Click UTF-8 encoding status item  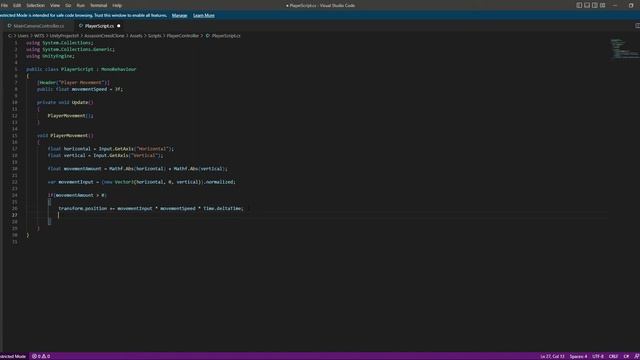(x=598, y=356)
